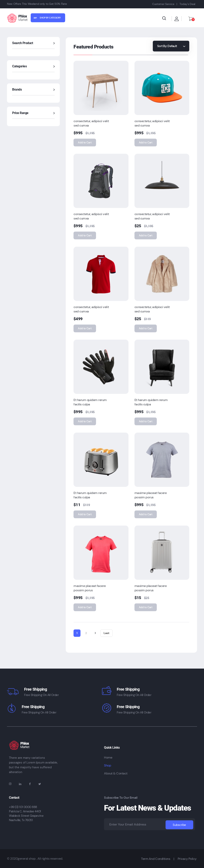The width and height of the screenshot is (204, 868).
Task: Click the Enter Your Email Address field
Action: coord(134,824)
